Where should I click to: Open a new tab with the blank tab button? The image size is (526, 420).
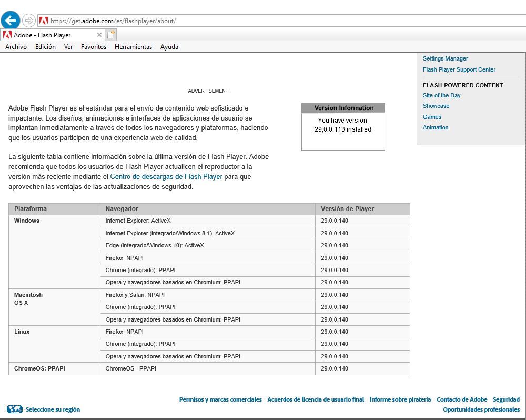[x=111, y=35]
